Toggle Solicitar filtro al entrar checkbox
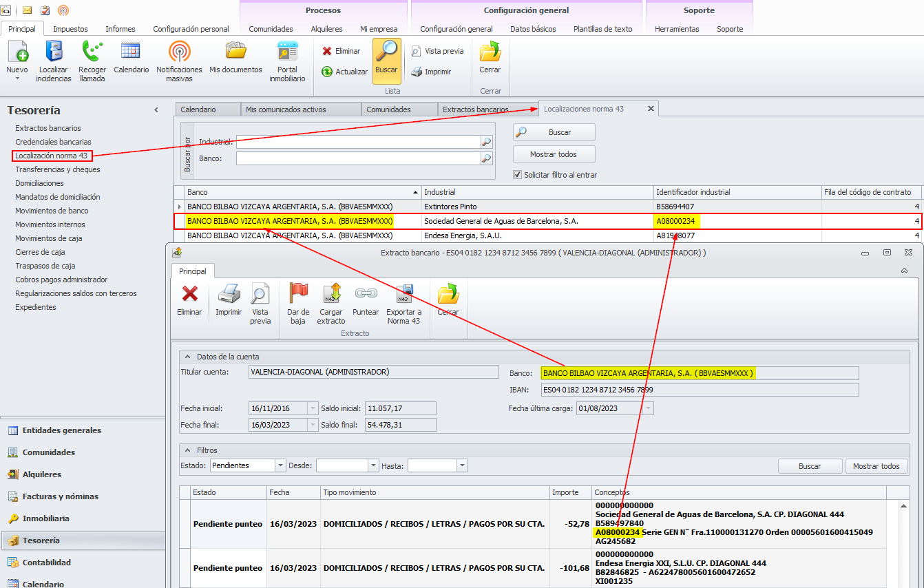The height and width of the screenshot is (588, 924). coord(518,175)
